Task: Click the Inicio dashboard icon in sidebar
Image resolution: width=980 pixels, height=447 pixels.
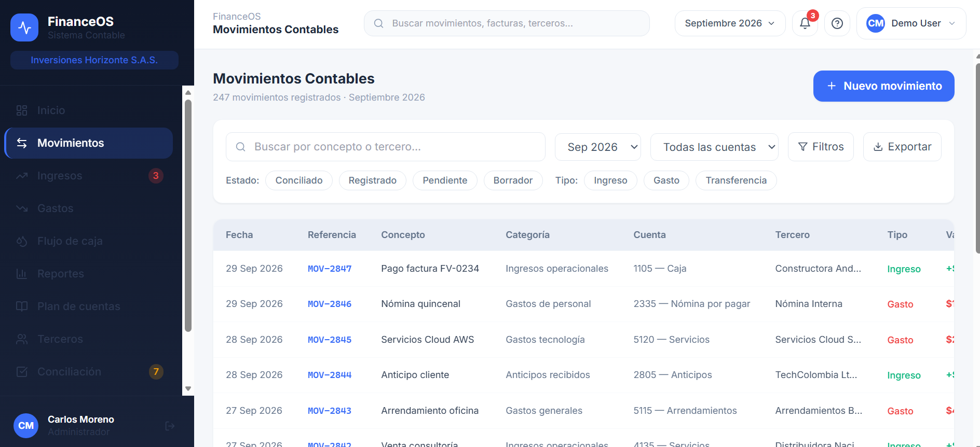Action: pyautogui.click(x=22, y=110)
